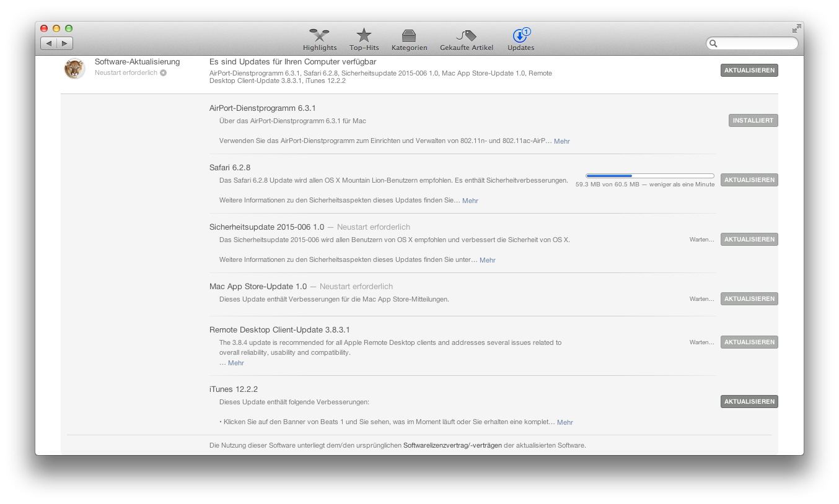The width and height of the screenshot is (839, 504).
Task: Click 'Es sind Updates für Ihren Computer verfügbar'
Action: (292, 62)
